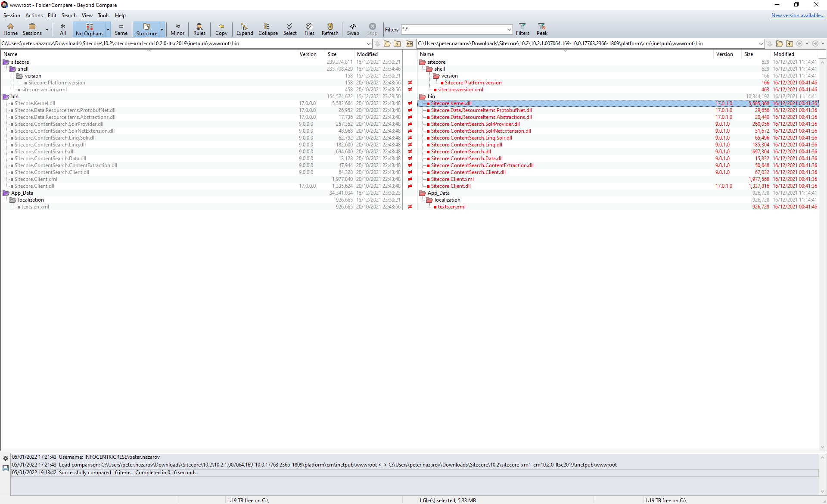Viewport: 827px width, 504px height.
Task: Select Sitecore.Client.dll in right pane
Action: pyautogui.click(x=451, y=186)
